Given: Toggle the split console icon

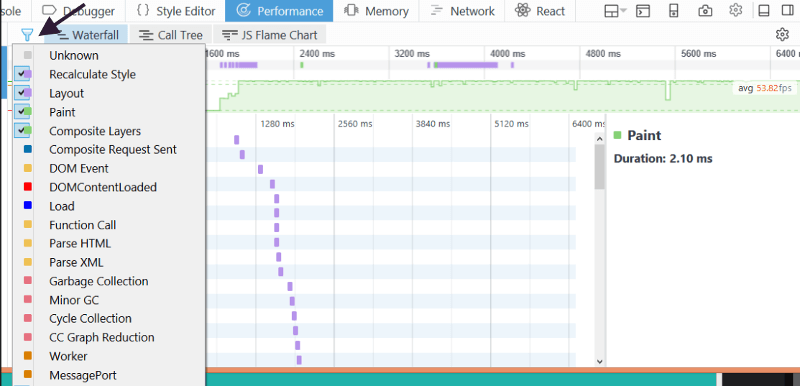Looking at the screenshot, I should tap(644, 11).
